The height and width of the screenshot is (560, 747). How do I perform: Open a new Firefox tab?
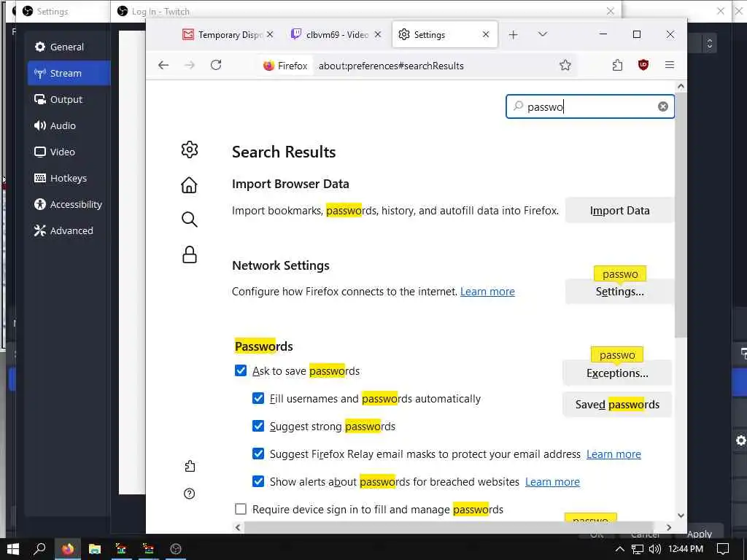[513, 35]
